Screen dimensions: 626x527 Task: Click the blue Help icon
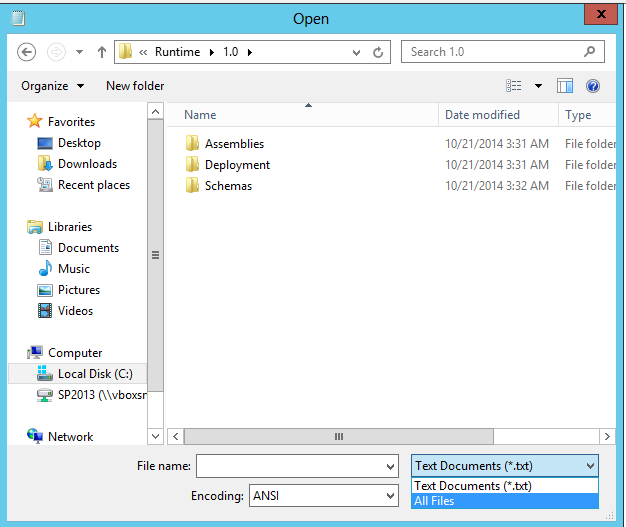(x=593, y=86)
